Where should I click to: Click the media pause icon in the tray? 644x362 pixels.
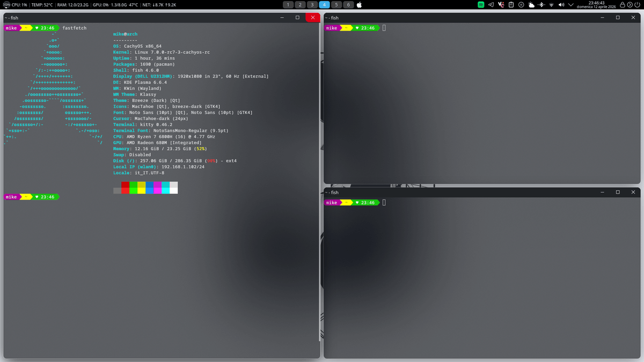pos(521,5)
